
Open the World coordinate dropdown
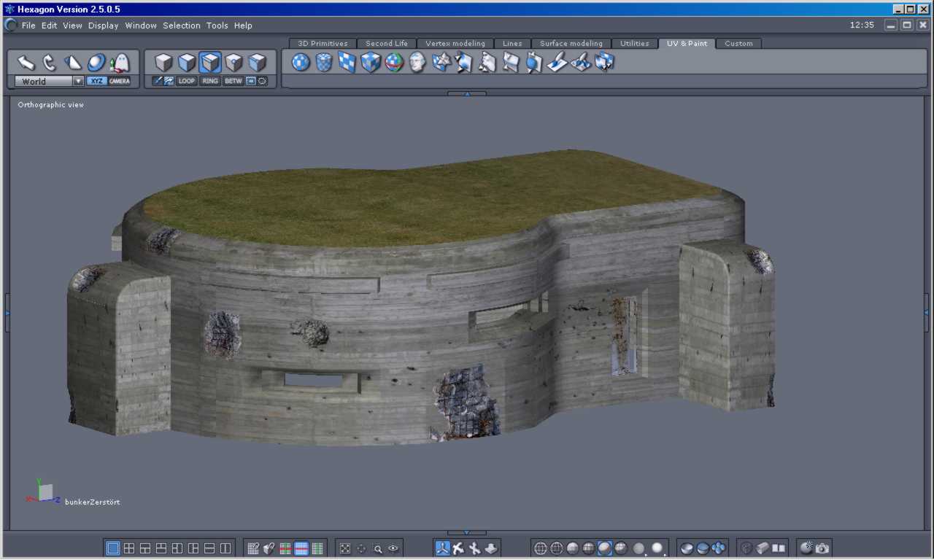coord(78,81)
